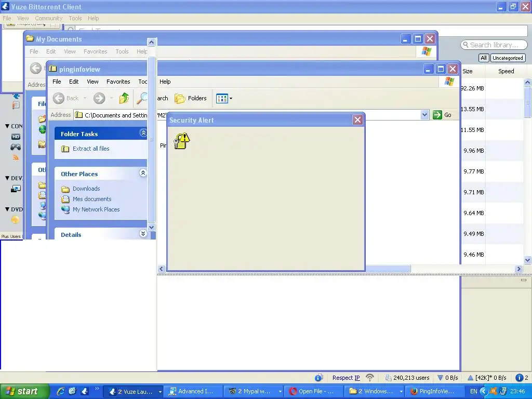Open Mes documents under Other Places
Viewport: 532px width, 399px height.
click(92, 199)
